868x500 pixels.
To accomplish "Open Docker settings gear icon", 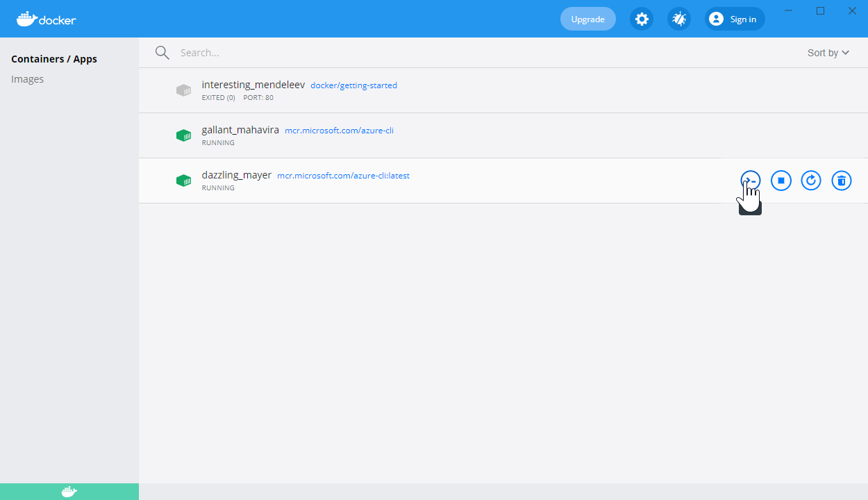I will [x=642, y=19].
